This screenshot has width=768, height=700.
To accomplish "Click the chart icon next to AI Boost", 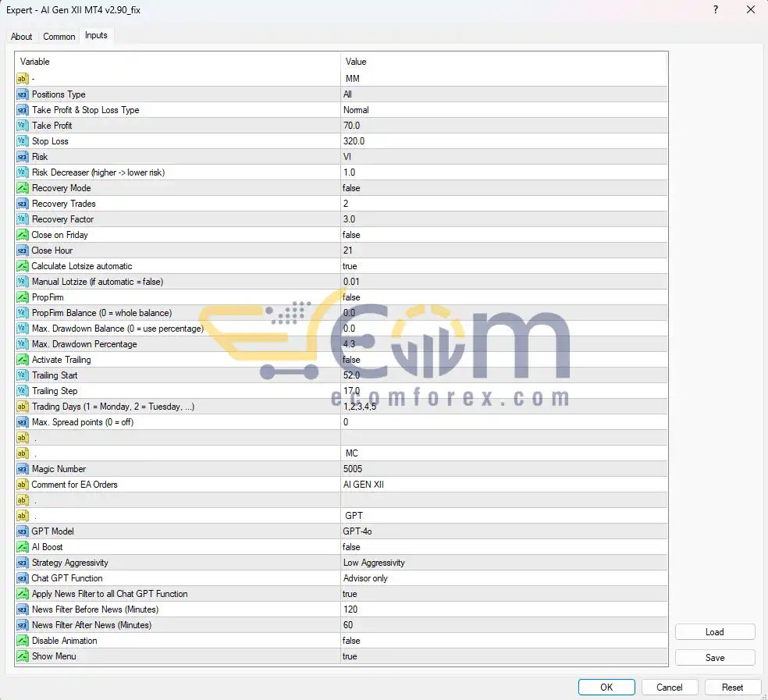I will click(x=21, y=547).
